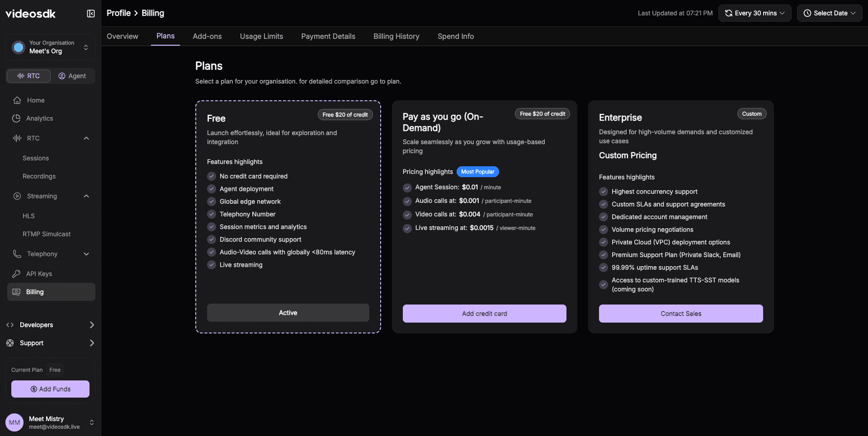Click the videosdk logo
The width and height of the screenshot is (868, 436).
pyautogui.click(x=30, y=13)
